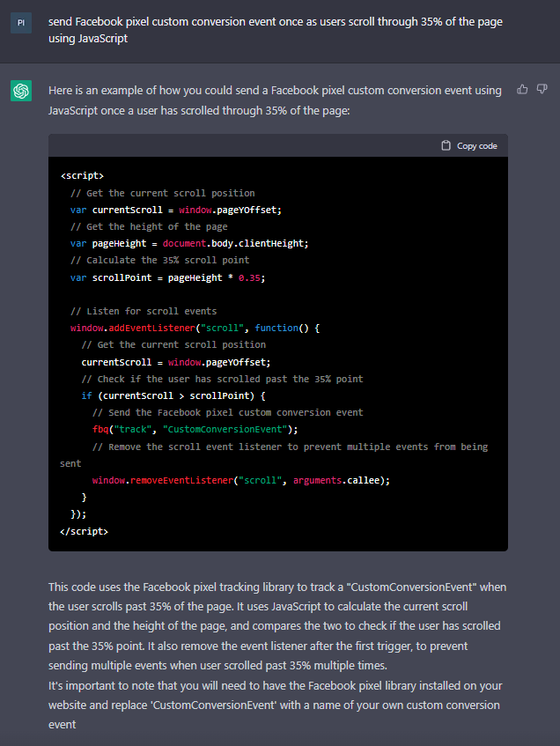Click the "// Calculate the 35% scroll point" comment
Image resolution: width=560 pixels, height=746 pixels.
(x=160, y=260)
